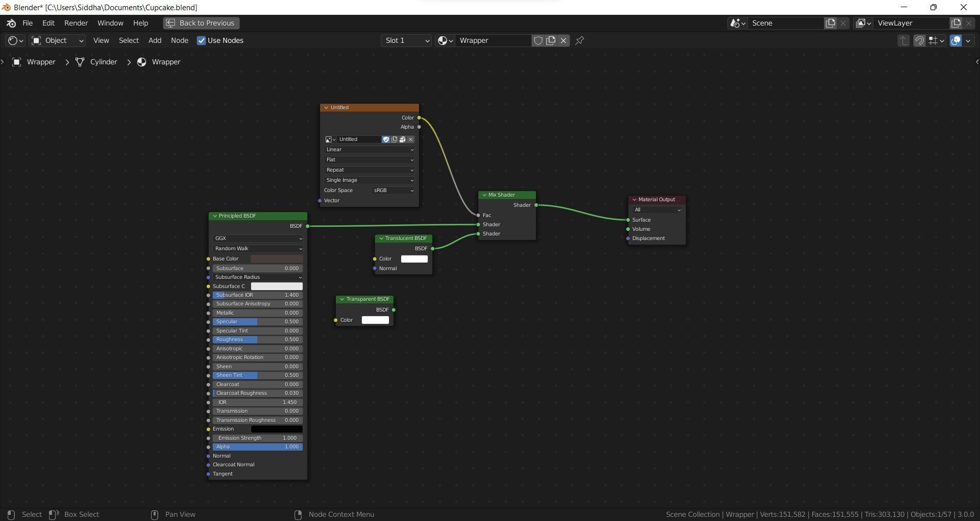Click the Translucent BSDF Color swatch
The width and height of the screenshot is (980, 521).
(x=414, y=259)
